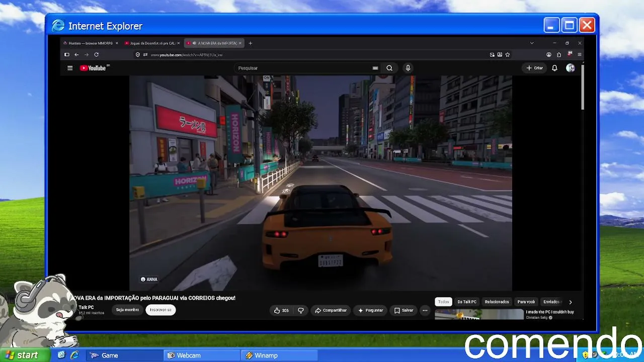Open the site security shield icon

pyautogui.click(x=138, y=55)
